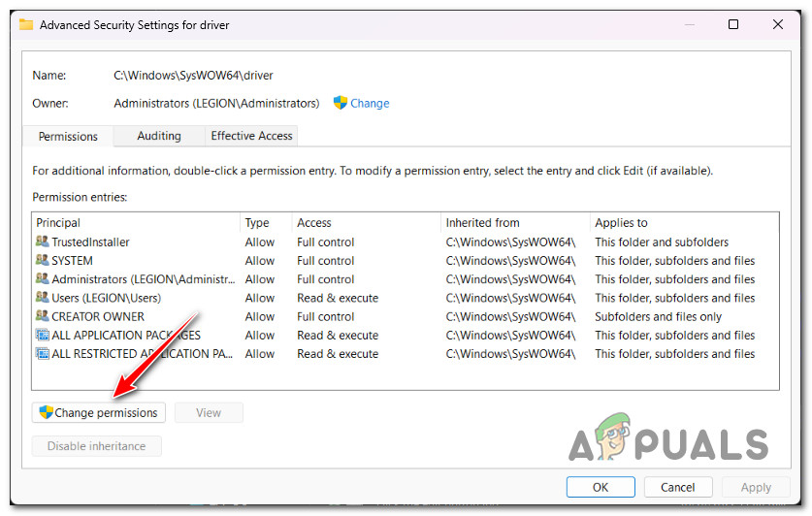The image size is (812, 516).
Task: Sort entries by the Access column header
Action: click(367, 222)
